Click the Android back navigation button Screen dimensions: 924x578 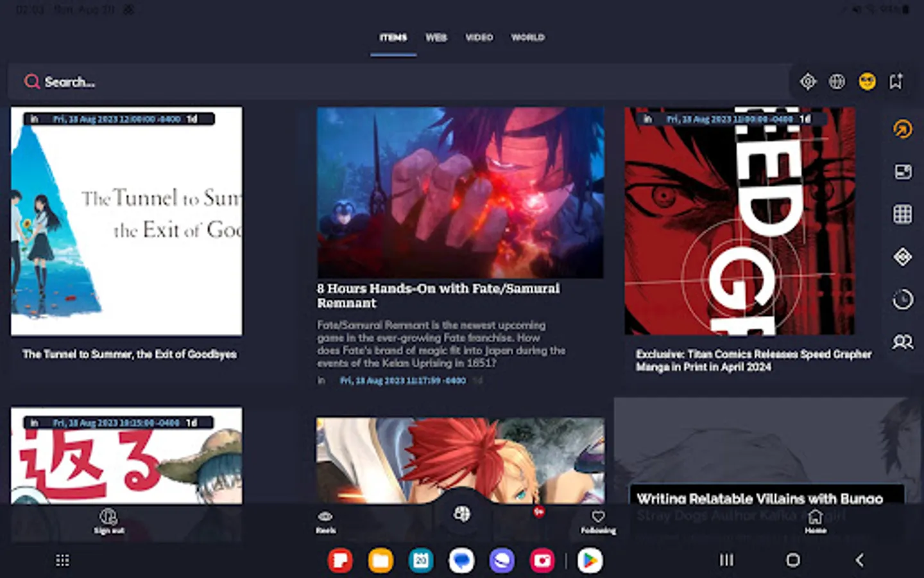pos(860,560)
